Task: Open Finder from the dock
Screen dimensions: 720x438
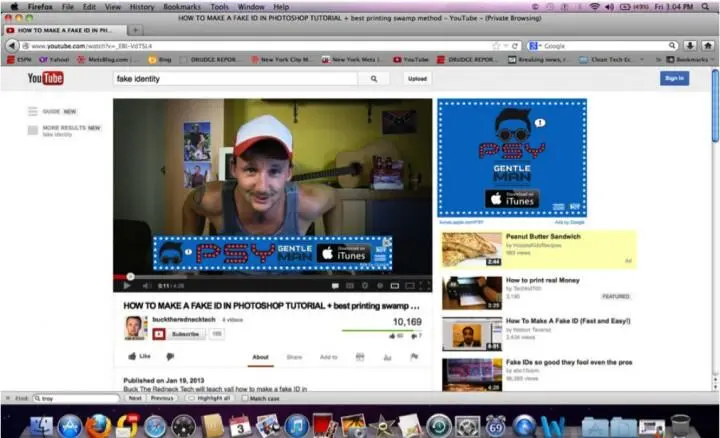Action: point(41,427)
